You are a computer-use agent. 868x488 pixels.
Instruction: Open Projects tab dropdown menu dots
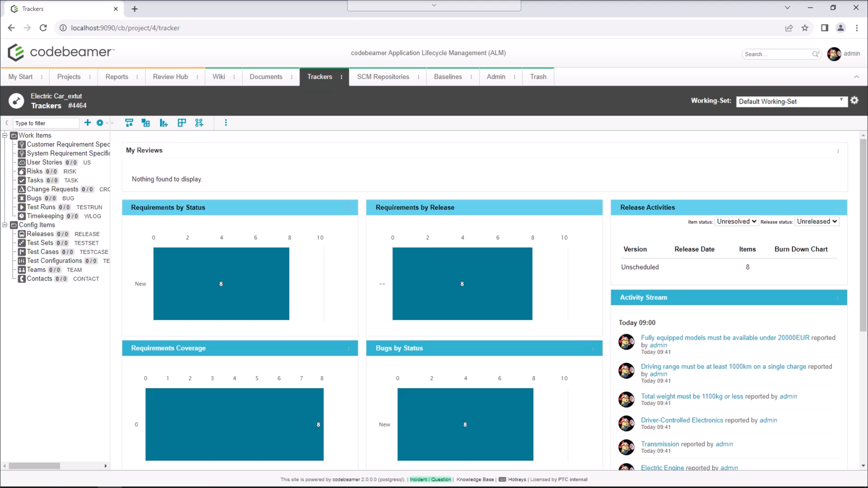click(90, 77)
